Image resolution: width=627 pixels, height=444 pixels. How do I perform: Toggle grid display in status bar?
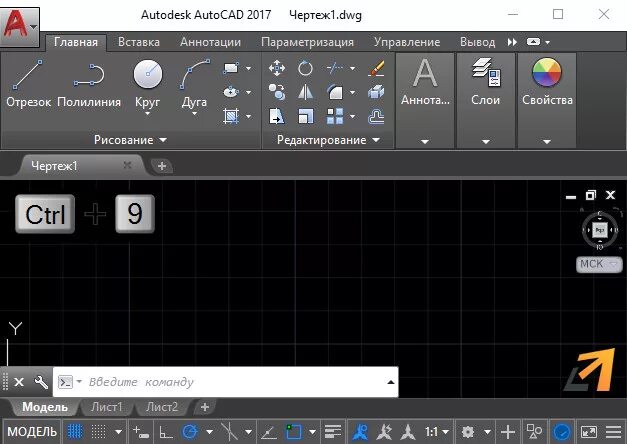click(x=74, y=432)
